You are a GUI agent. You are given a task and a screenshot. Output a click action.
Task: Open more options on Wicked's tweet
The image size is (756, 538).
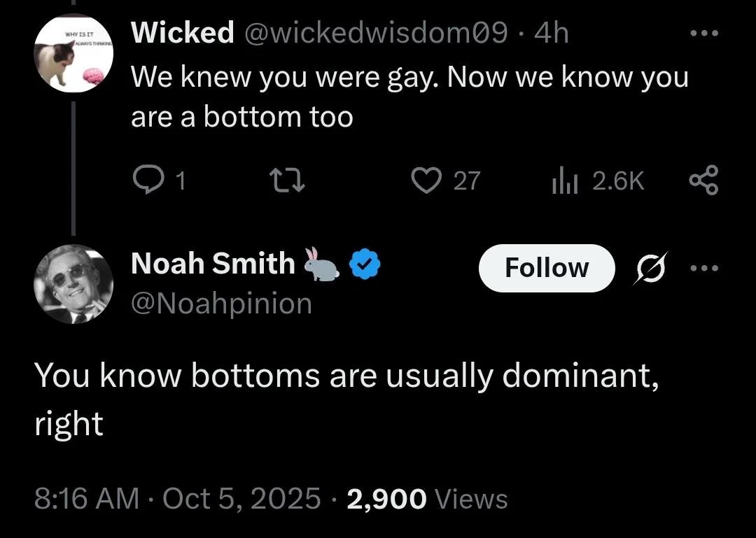coord(703,34)
